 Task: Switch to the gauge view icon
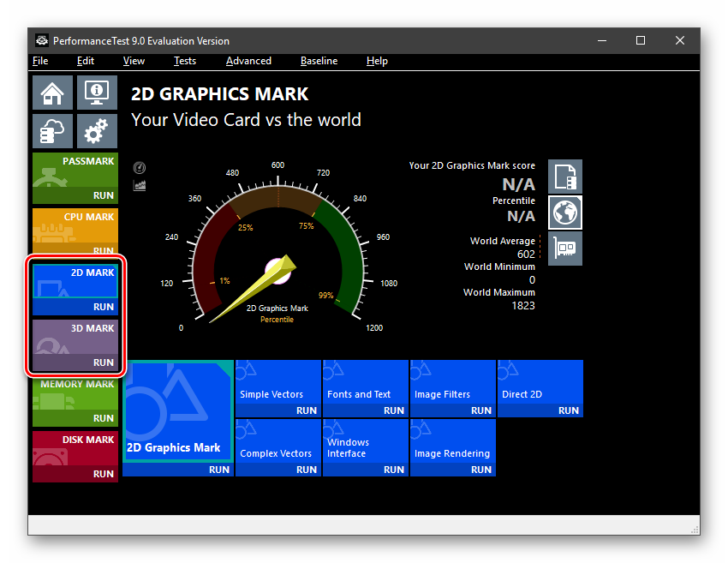(x=140, y=168)
